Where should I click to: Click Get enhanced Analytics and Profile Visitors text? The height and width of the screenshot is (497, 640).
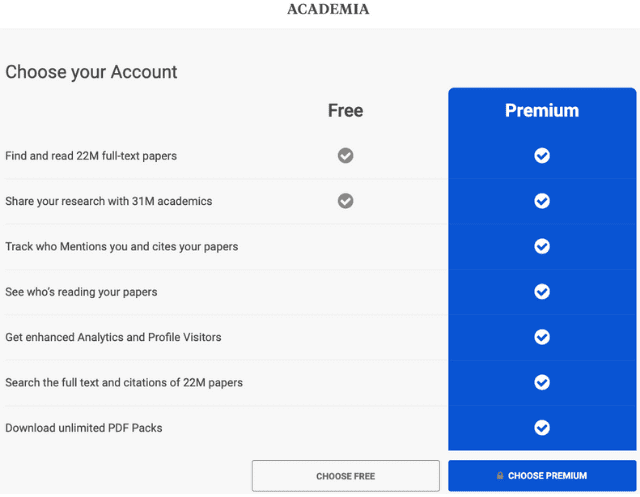[113, 337]
